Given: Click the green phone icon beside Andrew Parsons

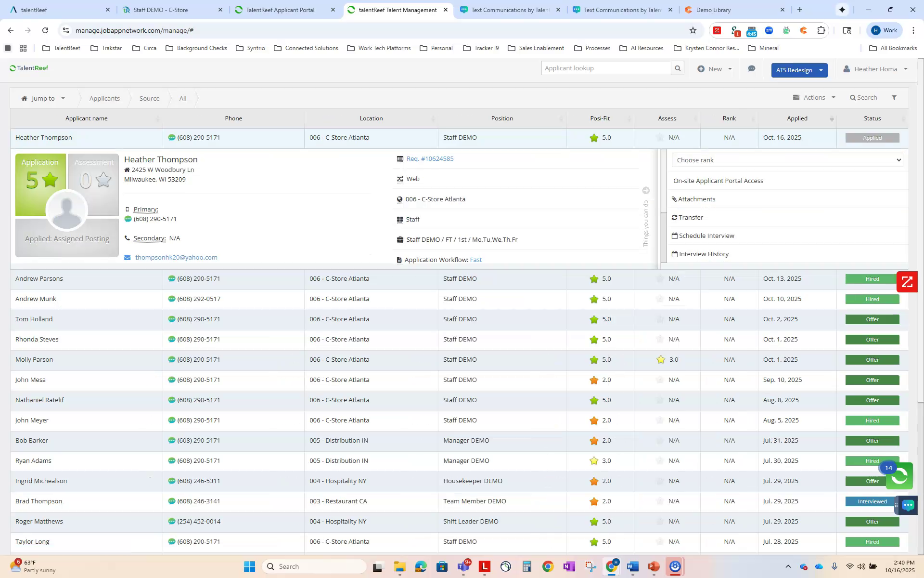Looking at the screenshot, I should 172,278.
